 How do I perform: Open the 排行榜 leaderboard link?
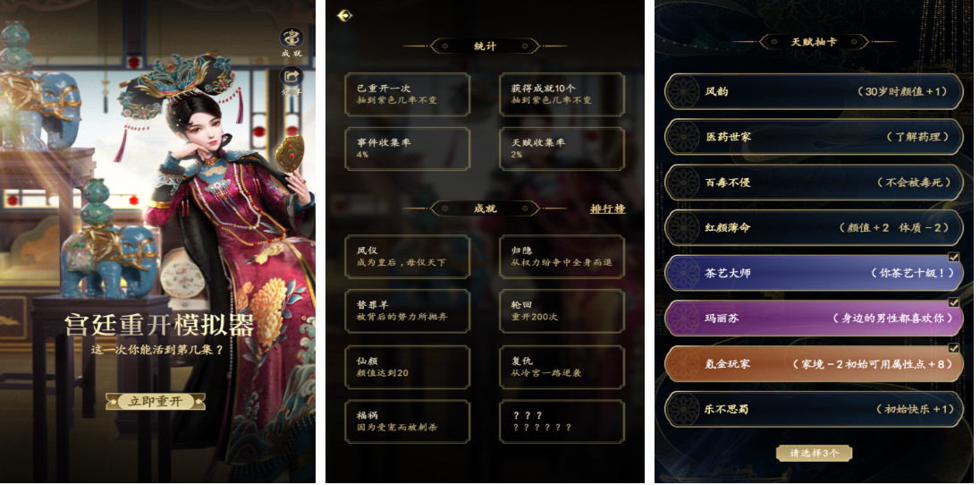pos(607,208)
